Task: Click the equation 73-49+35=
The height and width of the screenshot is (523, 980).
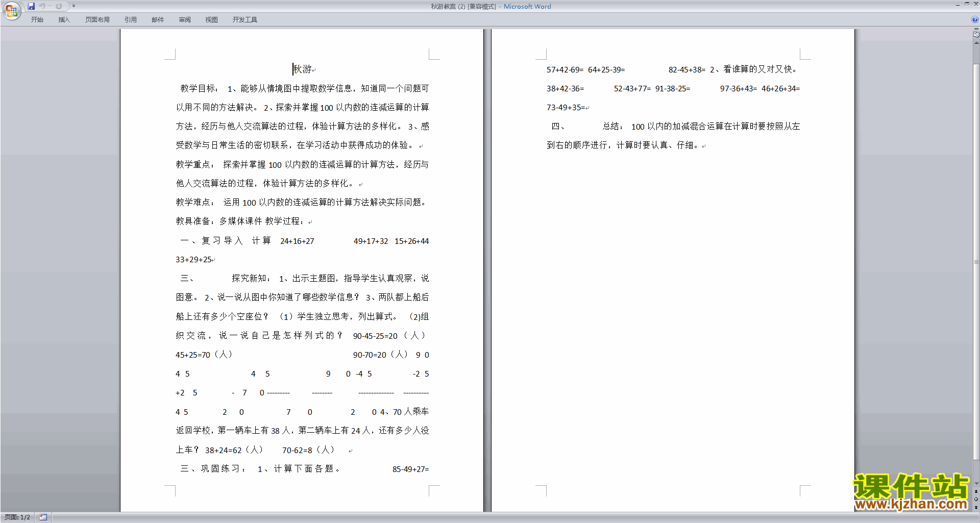Action: [x=566, y=107]
